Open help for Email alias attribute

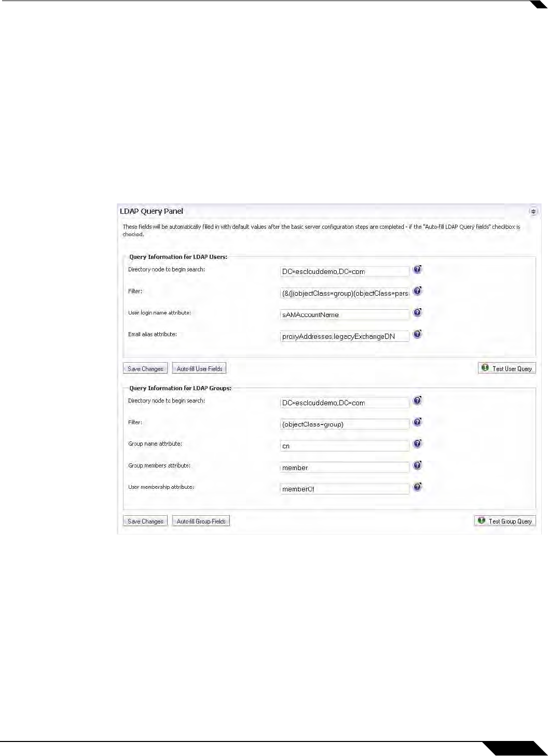pyautogui.click(x=417, y=334)
